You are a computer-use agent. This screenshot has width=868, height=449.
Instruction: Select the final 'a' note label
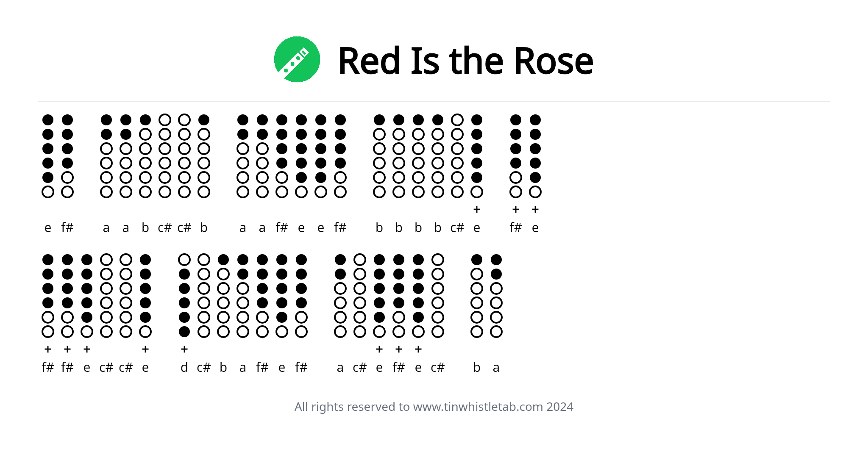click(x=496, y=368)
